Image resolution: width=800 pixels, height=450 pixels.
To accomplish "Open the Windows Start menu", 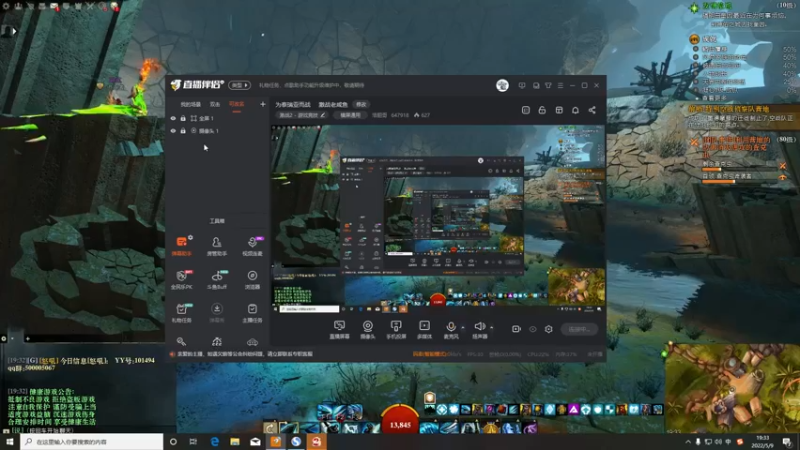I will (10, 441).
